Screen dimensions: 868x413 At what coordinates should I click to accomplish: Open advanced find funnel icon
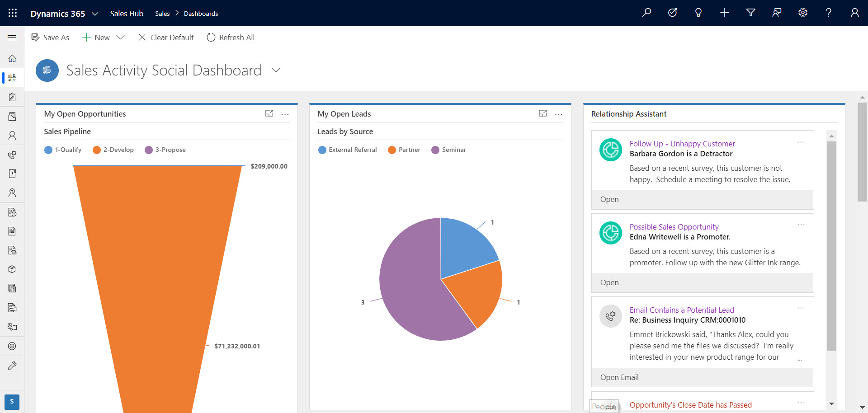751,13
